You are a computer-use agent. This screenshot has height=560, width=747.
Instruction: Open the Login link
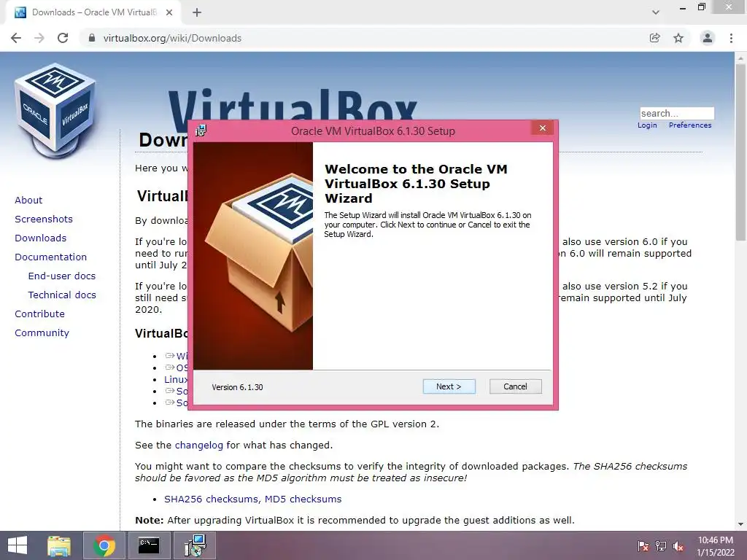pos(647,125)
